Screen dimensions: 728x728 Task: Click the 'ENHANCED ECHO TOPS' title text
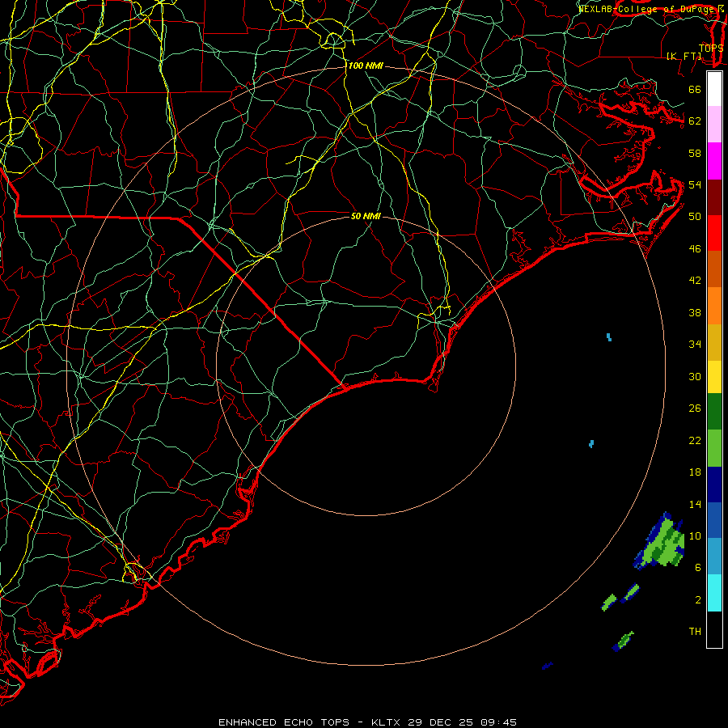284,722
